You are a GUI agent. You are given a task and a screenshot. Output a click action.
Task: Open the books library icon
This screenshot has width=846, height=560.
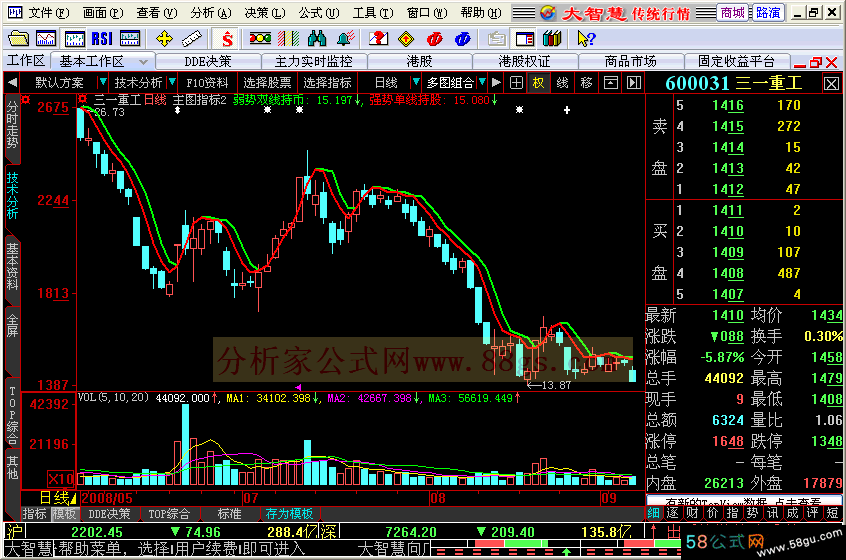point(552,39)
